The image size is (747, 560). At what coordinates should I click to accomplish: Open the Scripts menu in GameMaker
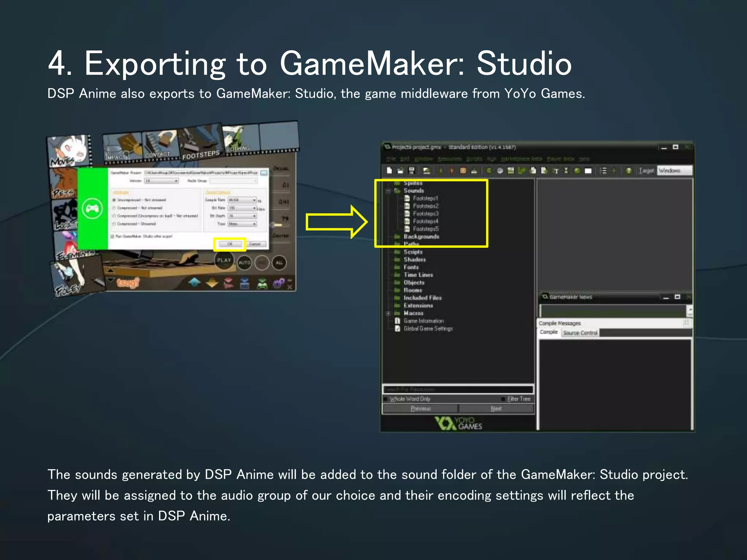pos(474,159)
